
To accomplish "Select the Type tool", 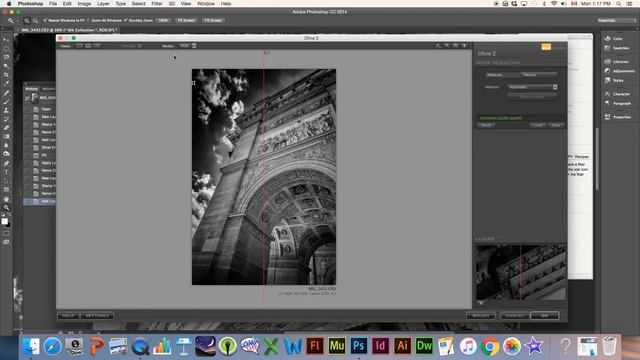I will (6, 172).
